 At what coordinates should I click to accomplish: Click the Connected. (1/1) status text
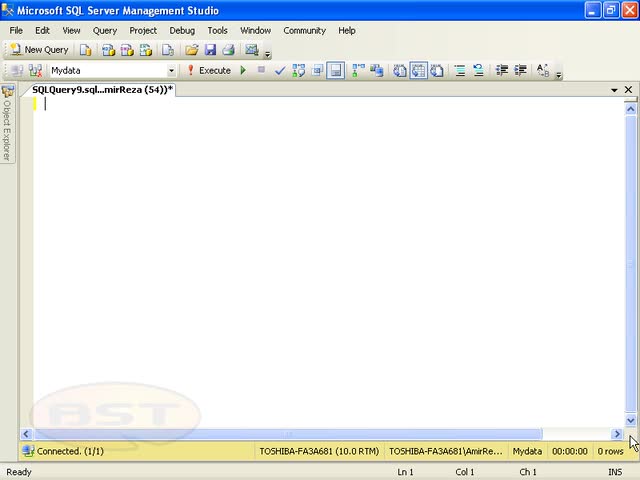pos(70,451)
